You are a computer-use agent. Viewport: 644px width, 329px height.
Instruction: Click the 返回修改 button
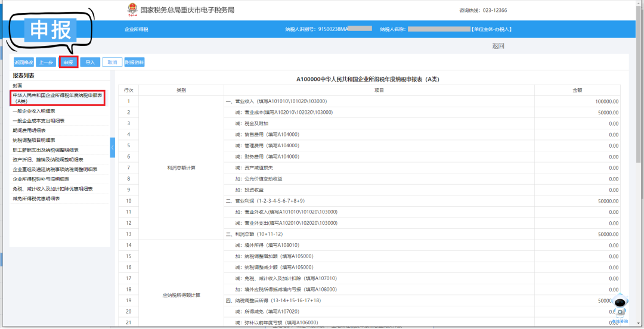tap(23, 63)
